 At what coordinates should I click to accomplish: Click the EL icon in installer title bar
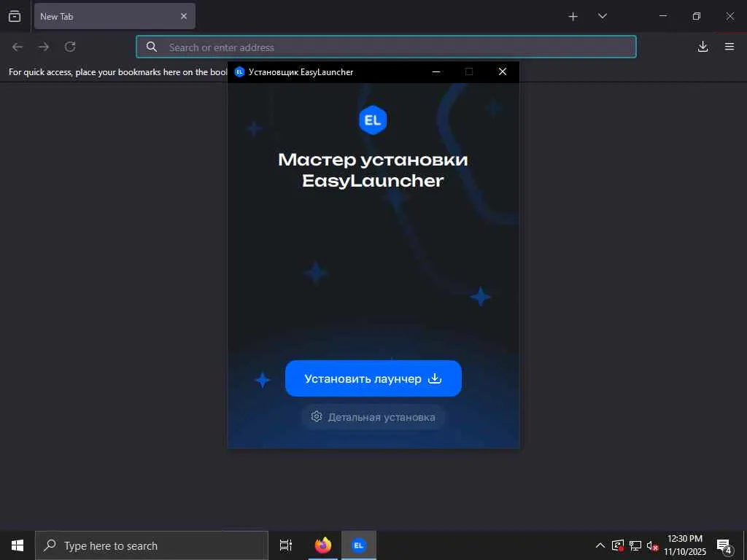coord(239,72)
